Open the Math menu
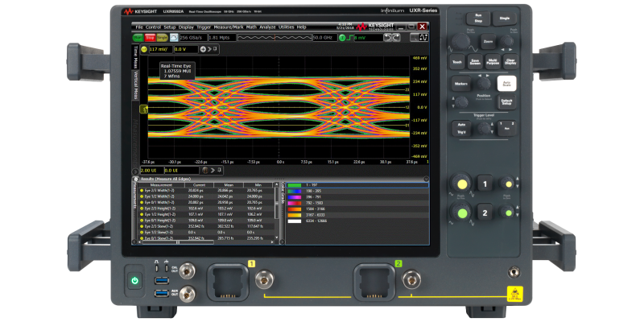This screenshot has width=644, height=322. coord(251,27)
